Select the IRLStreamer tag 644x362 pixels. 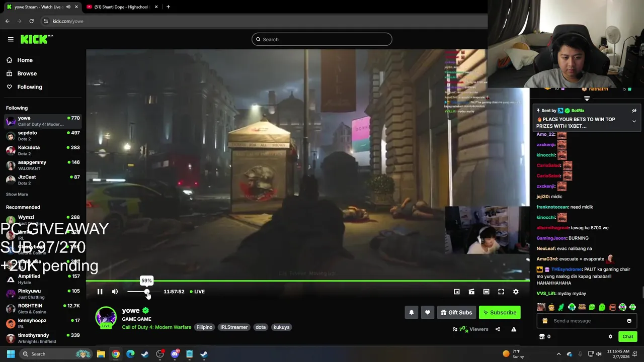(234, 327)
